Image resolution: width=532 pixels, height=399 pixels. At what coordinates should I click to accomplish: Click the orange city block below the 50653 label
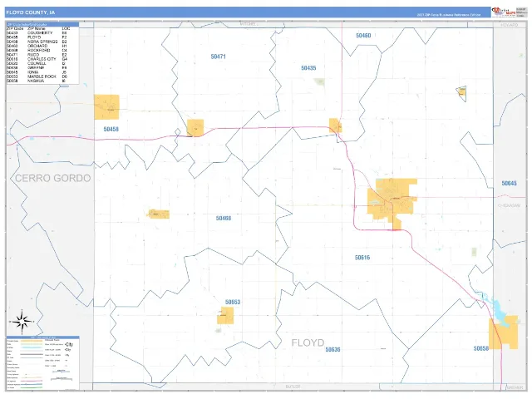pyautogui.click(x=225, y=316)
